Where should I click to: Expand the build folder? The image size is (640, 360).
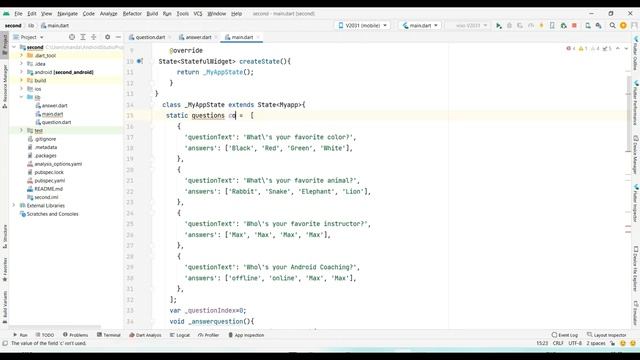coord(22,80)
